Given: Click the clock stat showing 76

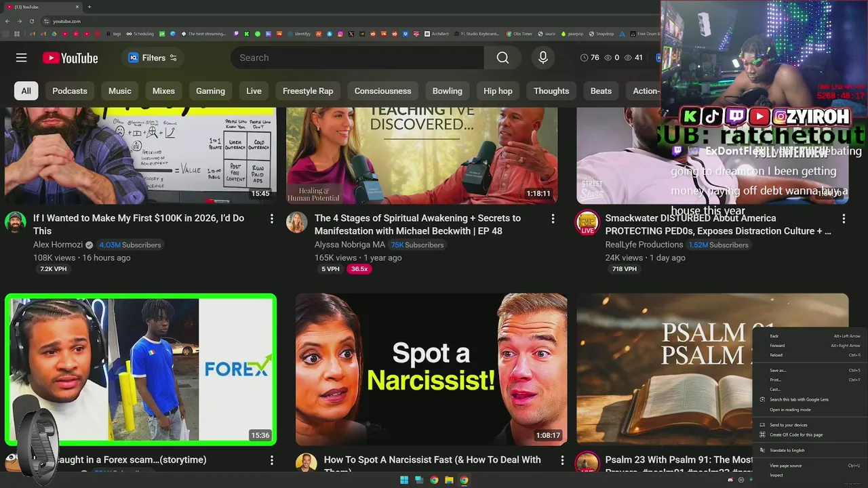Looking at the screenshot, I should click(589, 58).
